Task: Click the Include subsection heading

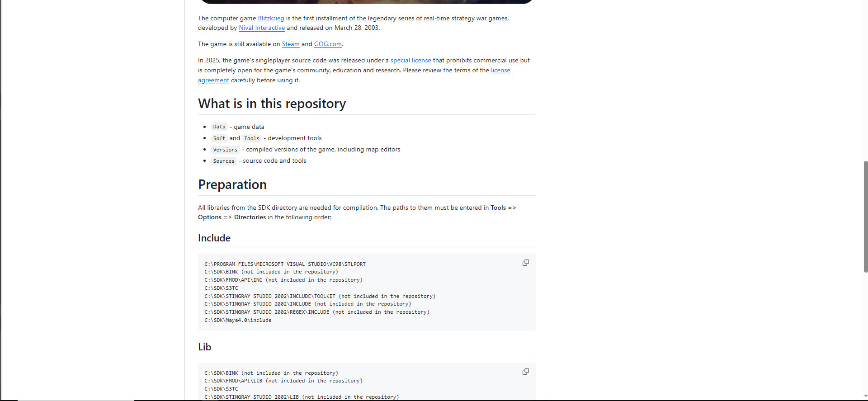Action: click(214, 238)
